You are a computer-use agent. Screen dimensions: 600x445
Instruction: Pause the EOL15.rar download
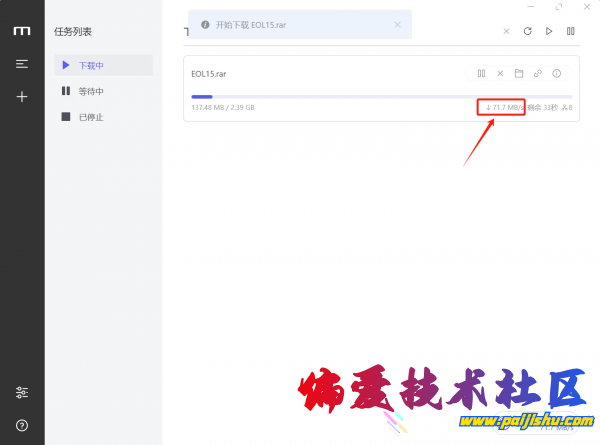point(481,73)
